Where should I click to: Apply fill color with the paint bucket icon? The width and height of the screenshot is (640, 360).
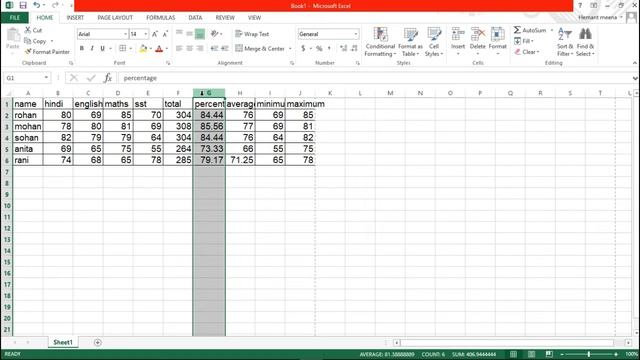coord(143,49)
